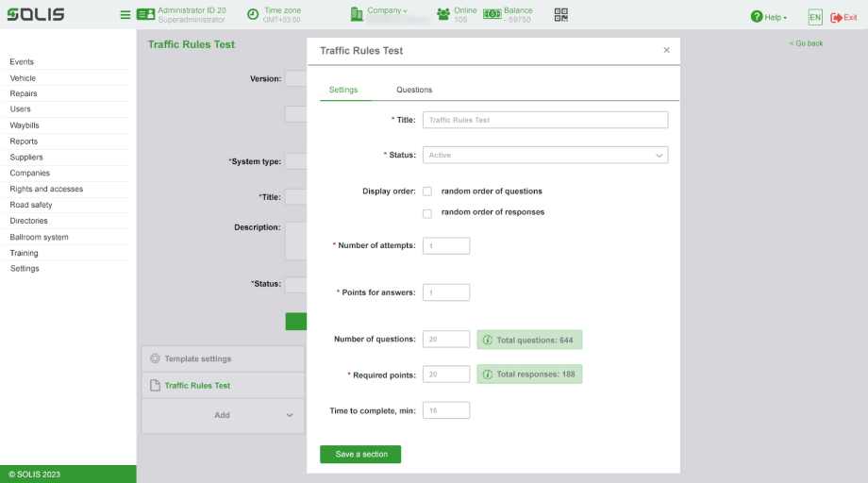
Task: Close the Traffic Rules Test dialog
Action: click(x=666, y=51)
